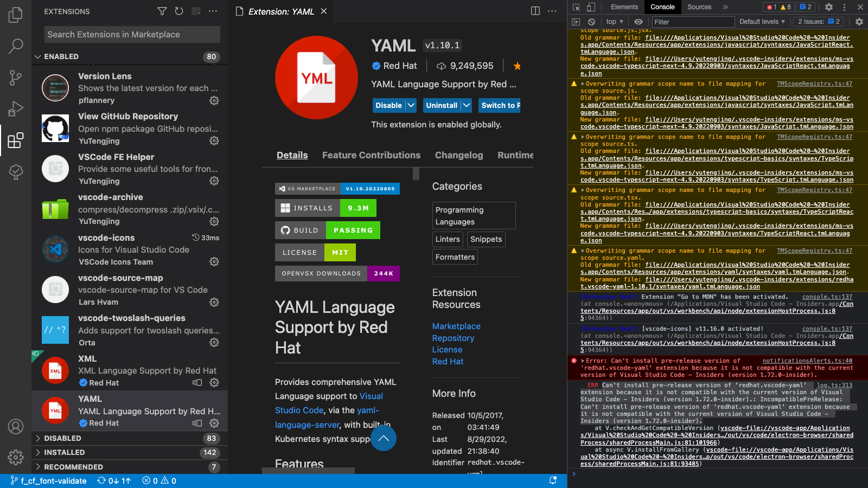Manage Version Lens extension gear
This screenshot has height=488, width=868.
click(214, 100)
